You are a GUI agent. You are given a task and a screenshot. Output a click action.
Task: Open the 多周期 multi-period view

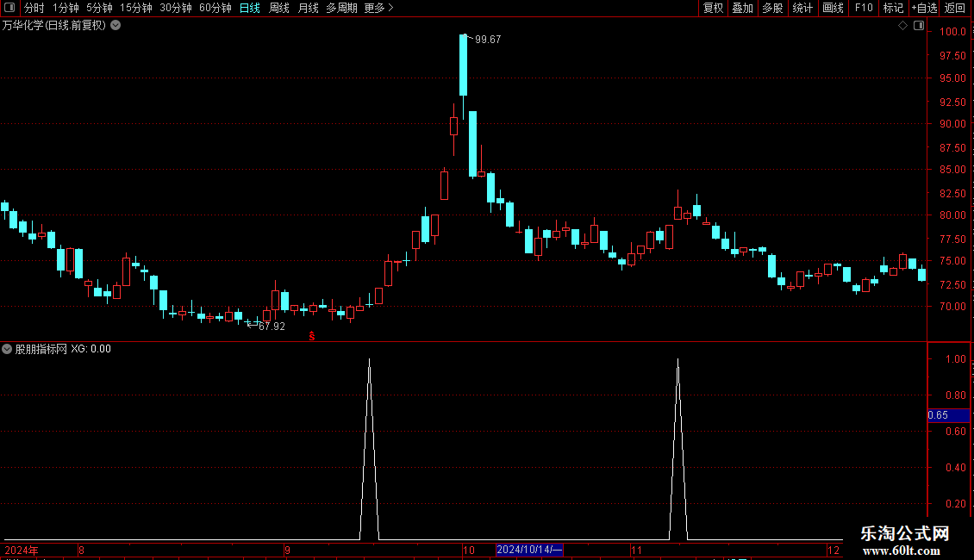coord(341,8)
